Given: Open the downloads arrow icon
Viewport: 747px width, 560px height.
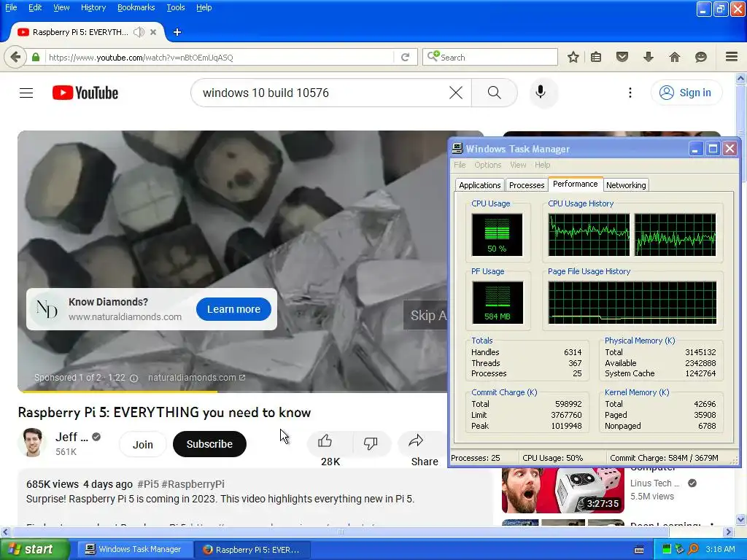Looking at the screenshot, I should [x=648, y=57].
